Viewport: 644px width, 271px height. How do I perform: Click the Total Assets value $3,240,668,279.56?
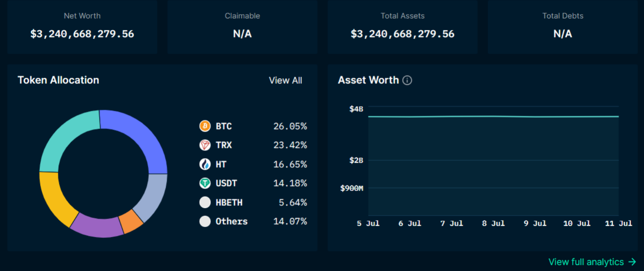[x=402, y=34]
